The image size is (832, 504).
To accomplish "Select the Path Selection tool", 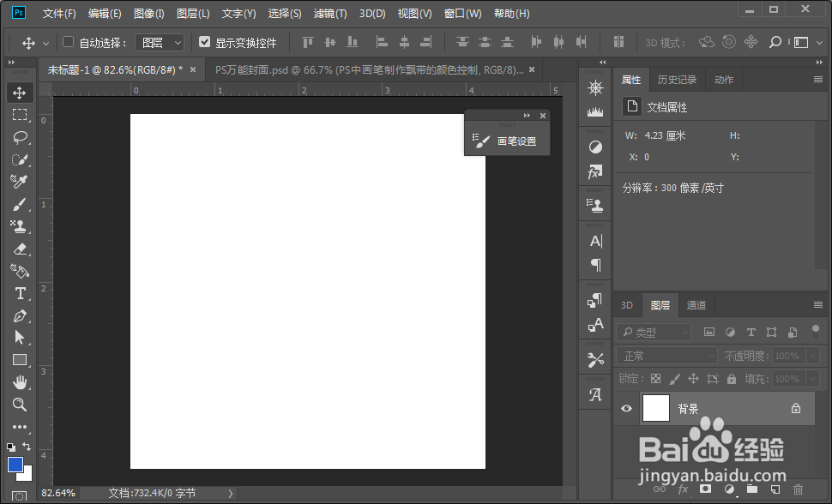I will [x=20, y=338].
